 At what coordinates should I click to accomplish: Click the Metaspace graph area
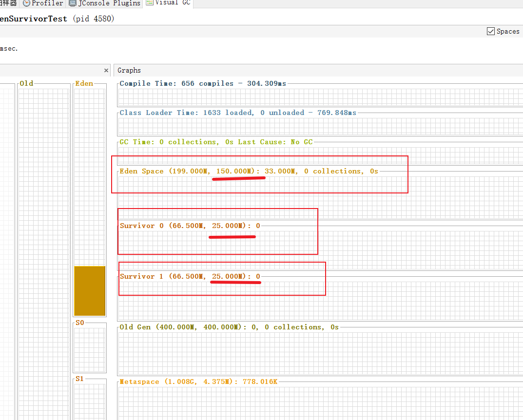click(x=321, y=403)
